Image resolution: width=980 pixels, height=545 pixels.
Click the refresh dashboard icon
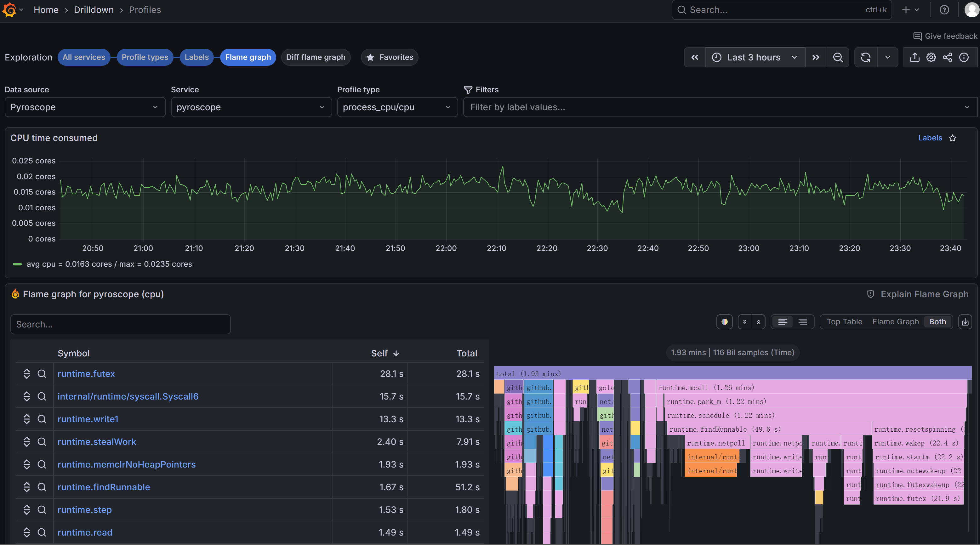[x=865, y=57]
